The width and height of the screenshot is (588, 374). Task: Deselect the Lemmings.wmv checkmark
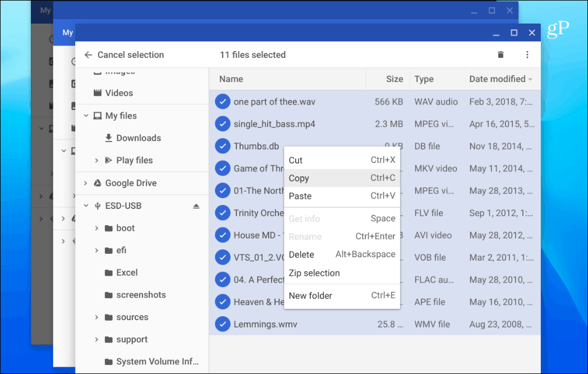pyautogui.click(x=222, y=324)
